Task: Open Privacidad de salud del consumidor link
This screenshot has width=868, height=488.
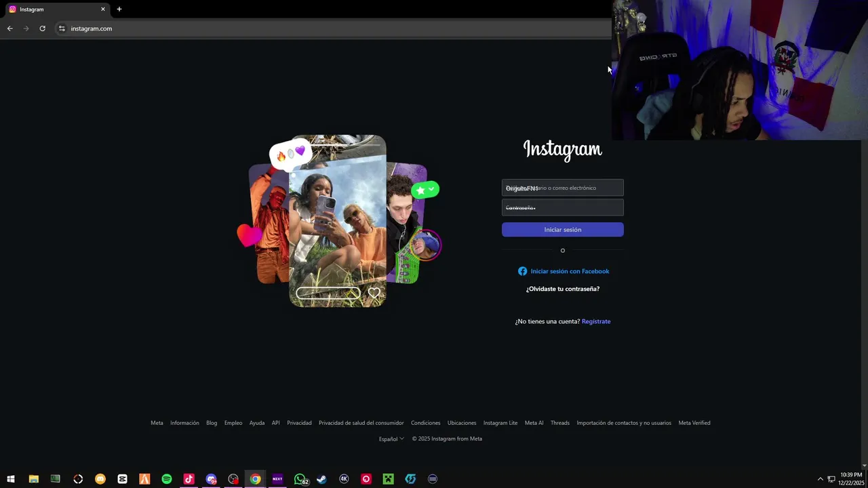Action: (x=361, y=423)
